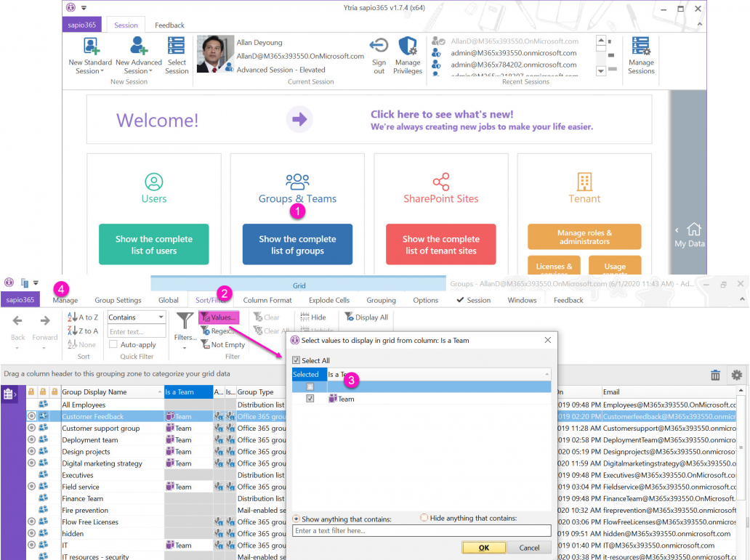Select 'Hide anything that contains' radio

pyautogui.click(x=424, y=517)
